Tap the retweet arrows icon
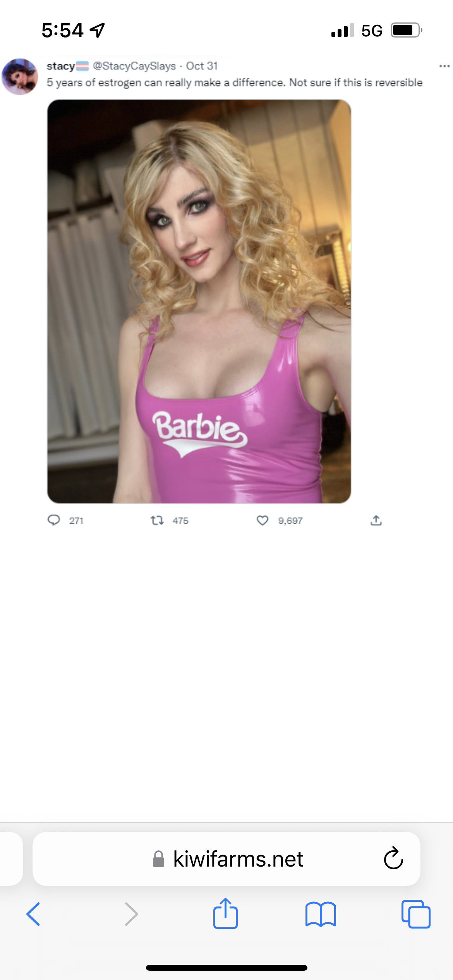This screenshot has width=453, height=980. pos(157,520)
